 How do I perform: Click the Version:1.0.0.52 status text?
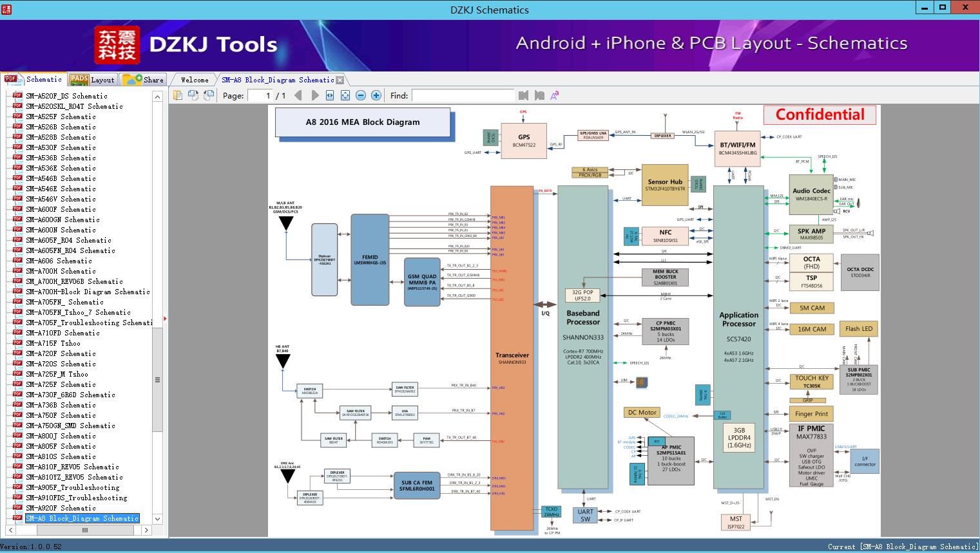click(x=32, y=547)
